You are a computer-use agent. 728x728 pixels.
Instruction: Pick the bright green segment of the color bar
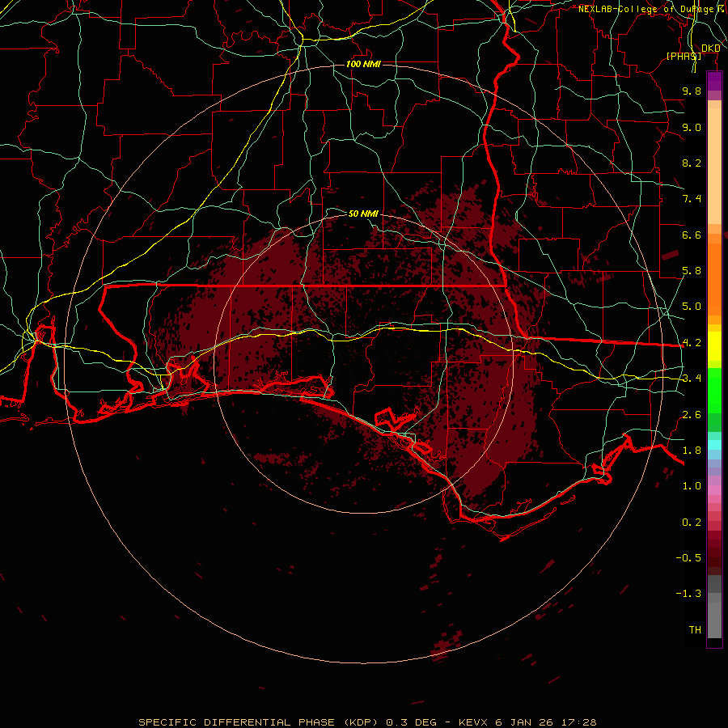pos(714,390)
